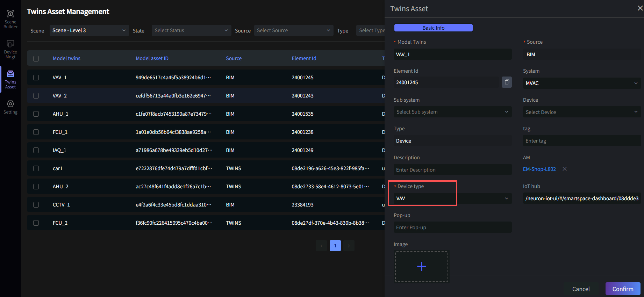Go to page 1 in pagination
Screen dimensions: 644x297
[335, 246]
